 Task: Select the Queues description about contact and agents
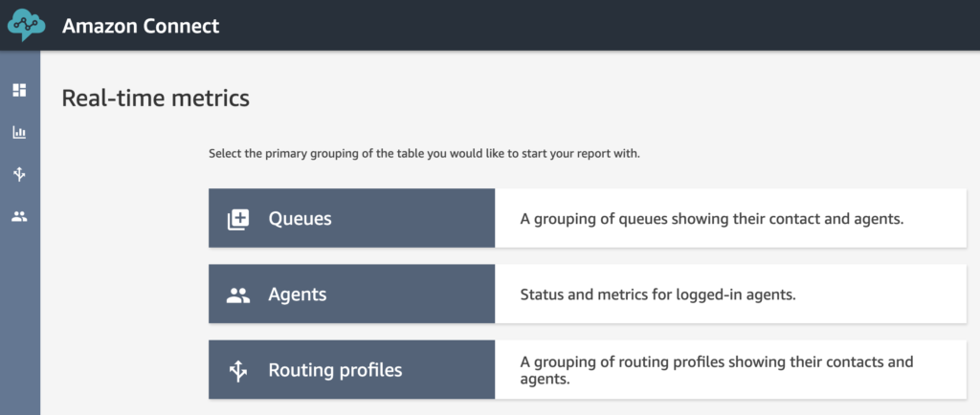coord(712,219)
